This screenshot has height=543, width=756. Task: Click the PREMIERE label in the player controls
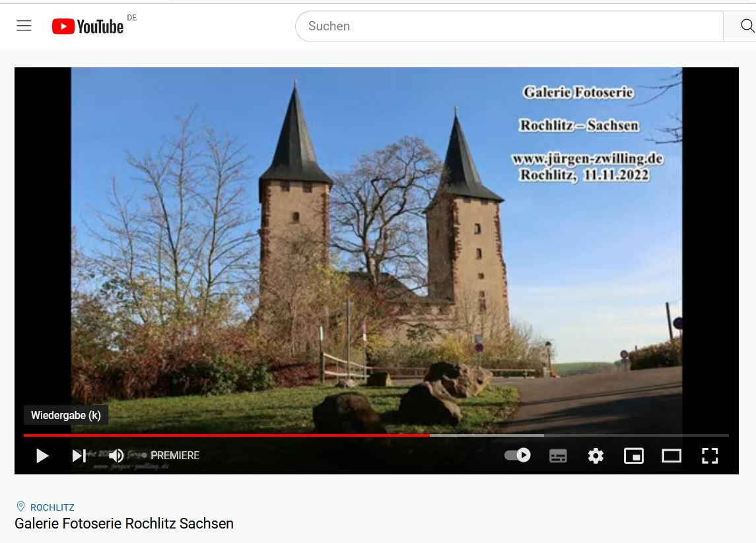pos(175,455)
